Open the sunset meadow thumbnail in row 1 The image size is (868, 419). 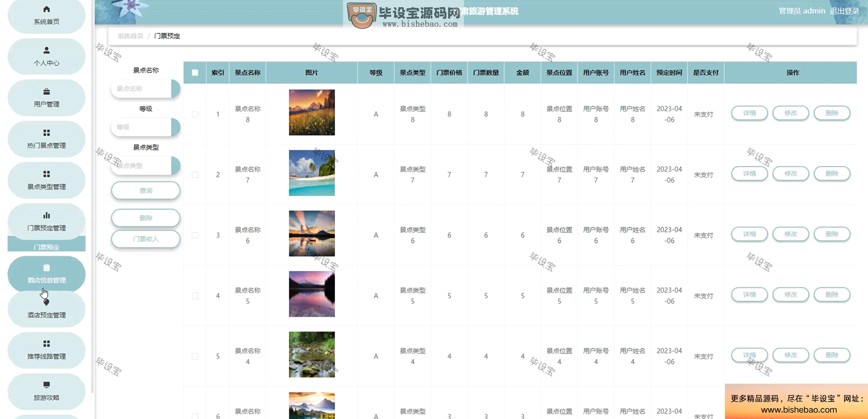pos(312,112)
